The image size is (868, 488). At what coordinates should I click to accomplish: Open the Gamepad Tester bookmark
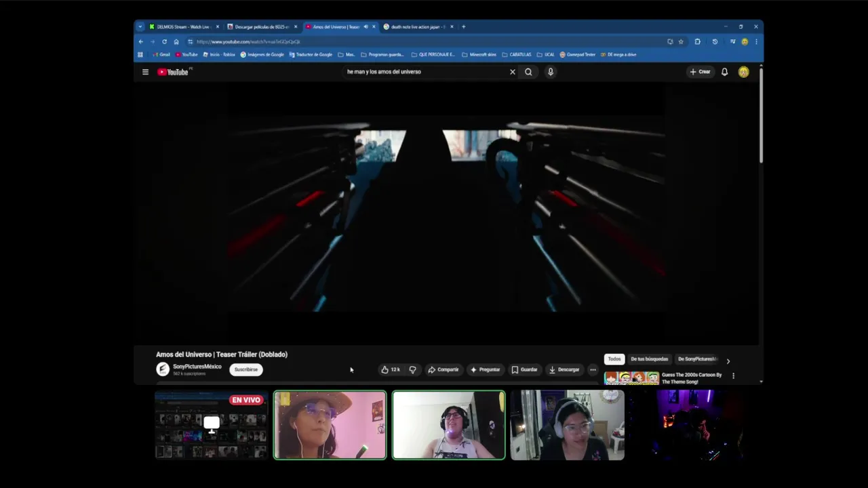[x=577, y=54]
